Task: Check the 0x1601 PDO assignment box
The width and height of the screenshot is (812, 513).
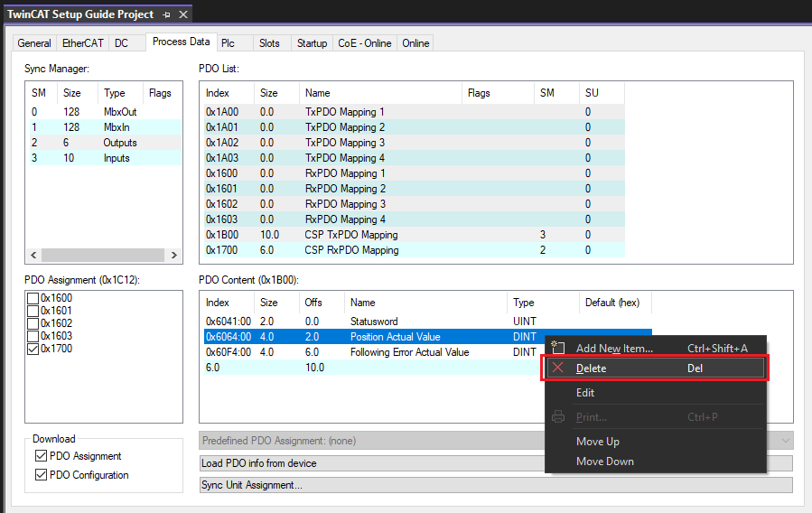Action: [x=33, y=311]
